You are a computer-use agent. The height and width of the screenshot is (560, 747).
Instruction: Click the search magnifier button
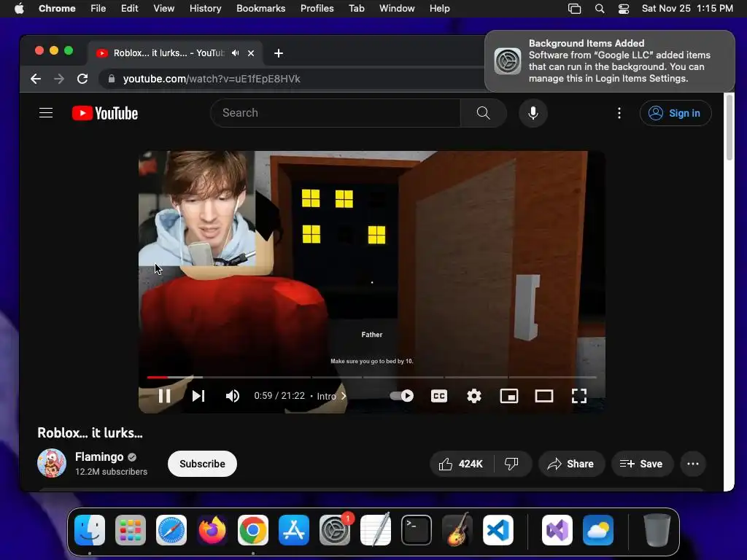[x=483, y=113]
